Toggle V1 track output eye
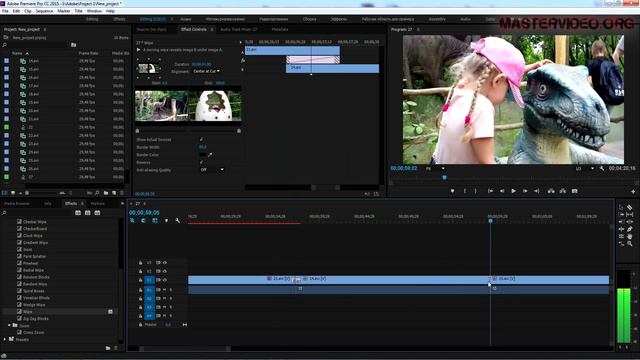 pos(164,280)
